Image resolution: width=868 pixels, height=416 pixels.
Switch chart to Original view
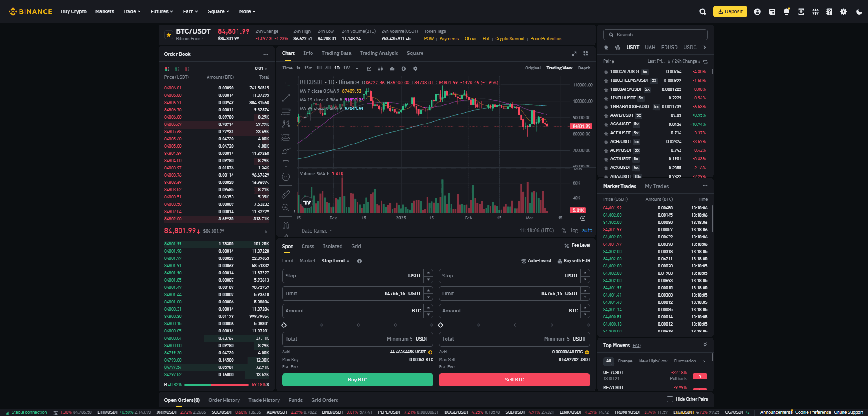[x=533, y=68]
